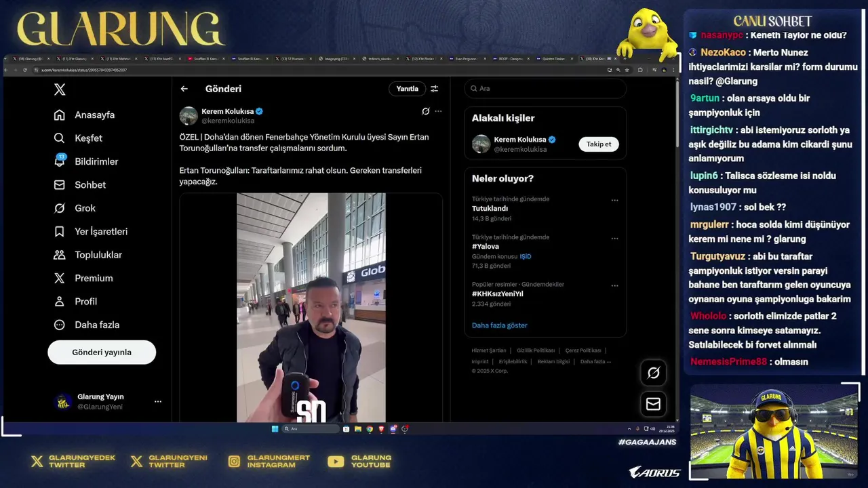Click Kerem Kolukısa avatar on the post
868x488 pixels.
189,116
